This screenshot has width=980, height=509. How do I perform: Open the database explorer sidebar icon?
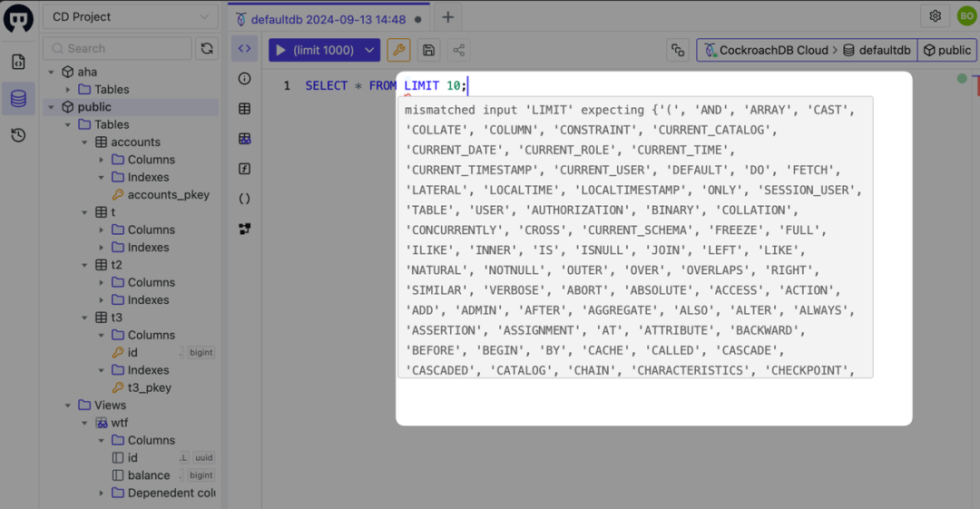(18, 98)
